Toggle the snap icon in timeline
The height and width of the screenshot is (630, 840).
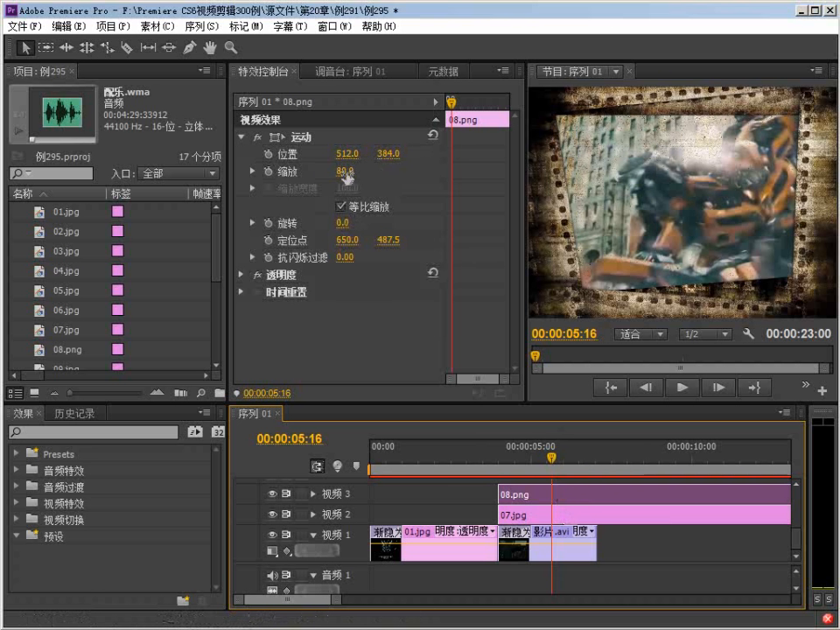(317, 467)
